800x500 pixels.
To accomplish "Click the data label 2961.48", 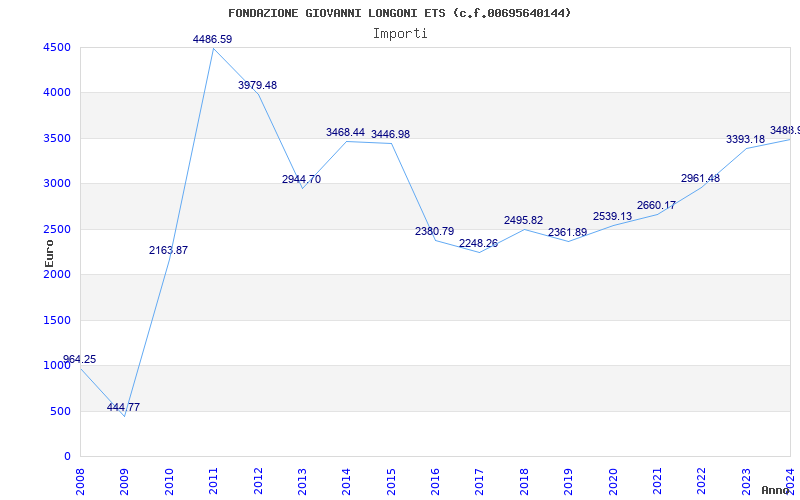I will click(x=700, y=179).
